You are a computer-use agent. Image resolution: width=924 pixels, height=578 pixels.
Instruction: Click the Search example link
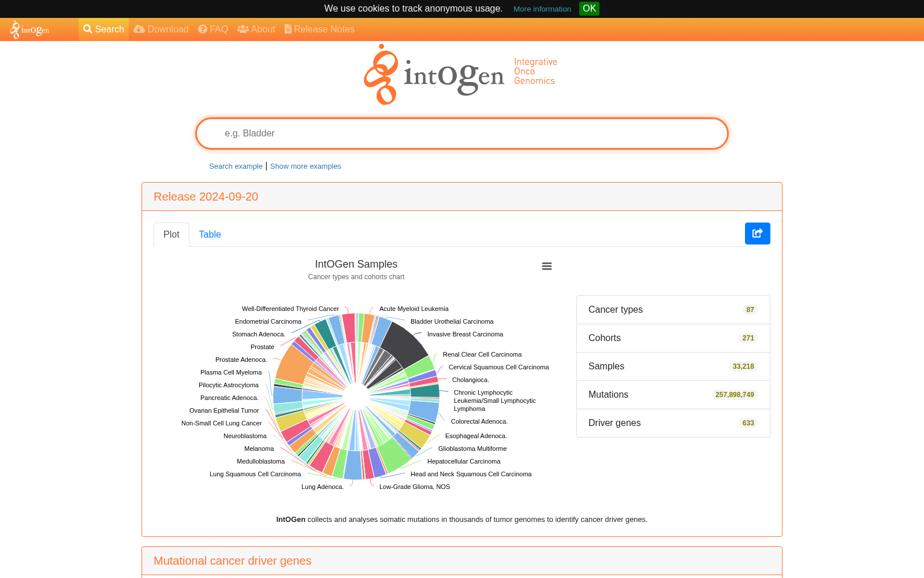coord(236,166)
